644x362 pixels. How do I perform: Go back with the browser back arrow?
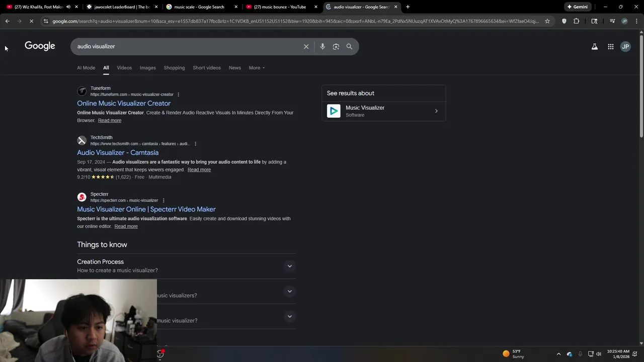tap(7, 21)
